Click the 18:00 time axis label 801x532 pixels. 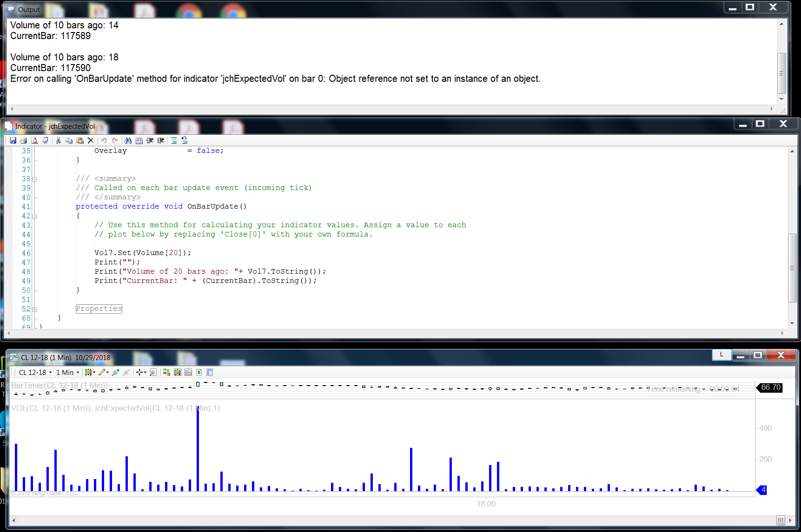tap(486, 504)
